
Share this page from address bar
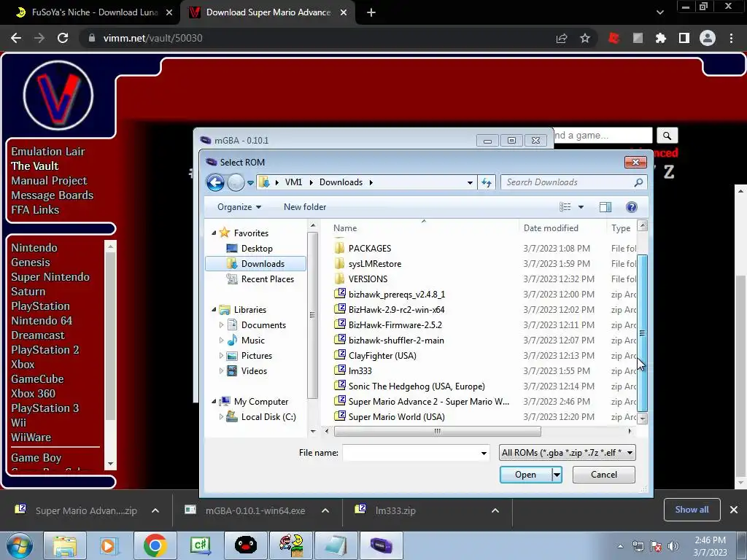pyautogui.click(x=562, y=38)
